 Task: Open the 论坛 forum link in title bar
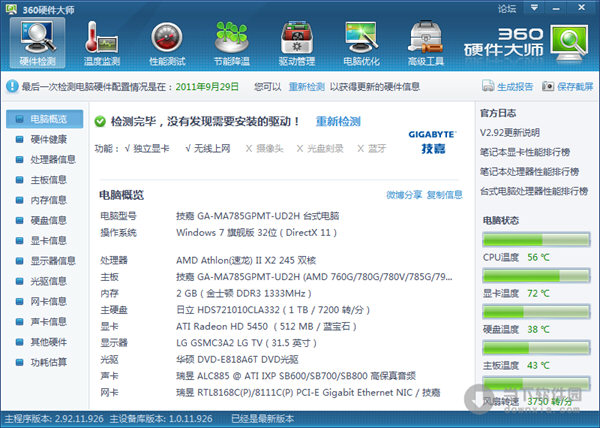(x=507, y=7)
